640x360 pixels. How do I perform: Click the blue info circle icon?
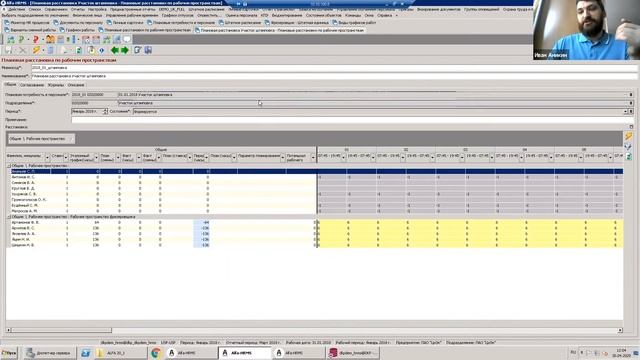(x=102, y=50)
